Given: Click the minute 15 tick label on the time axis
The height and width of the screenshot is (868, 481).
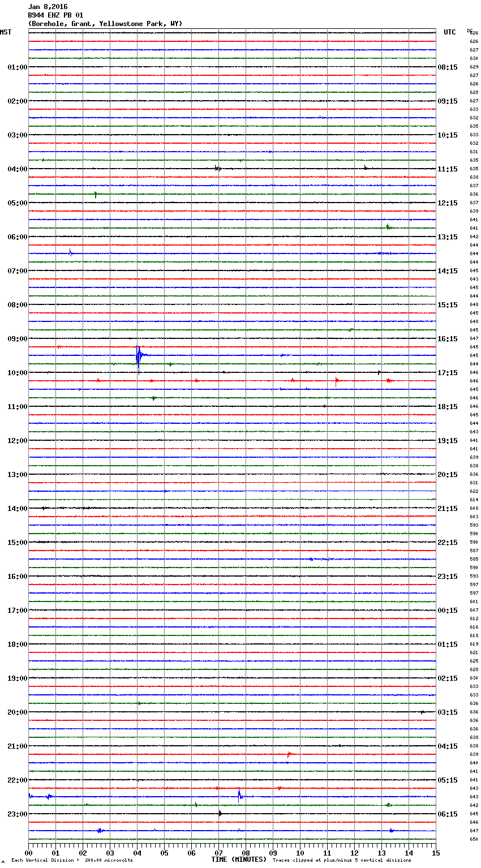Looking at the screenshot, I should point(436,853).
